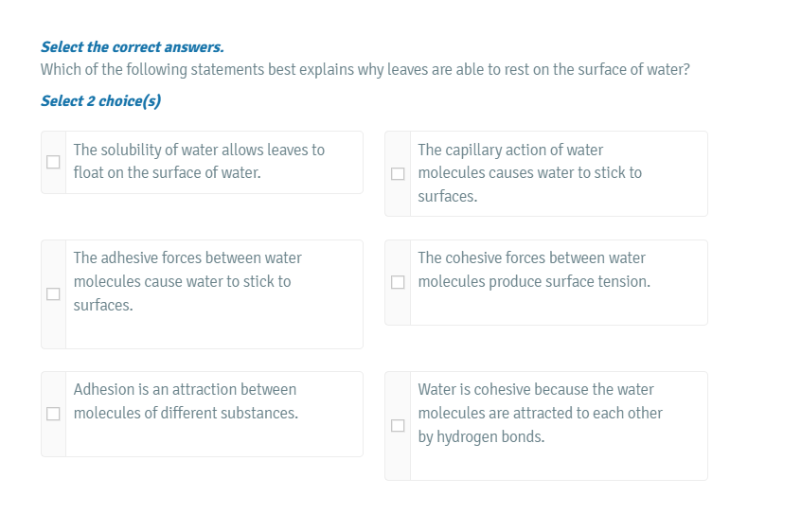Enable the cohesive forces surface tension checkbox
801x532 pixels.
(399, 282)
